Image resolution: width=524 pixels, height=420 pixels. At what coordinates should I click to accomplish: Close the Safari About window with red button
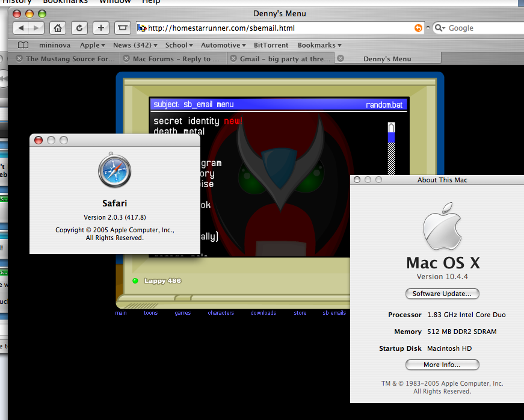(x=39, y=140)
